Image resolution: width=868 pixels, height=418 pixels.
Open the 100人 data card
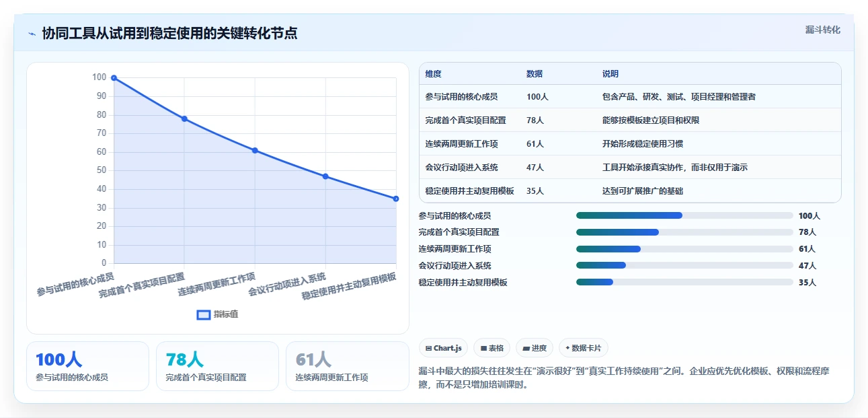click(87, 366)
